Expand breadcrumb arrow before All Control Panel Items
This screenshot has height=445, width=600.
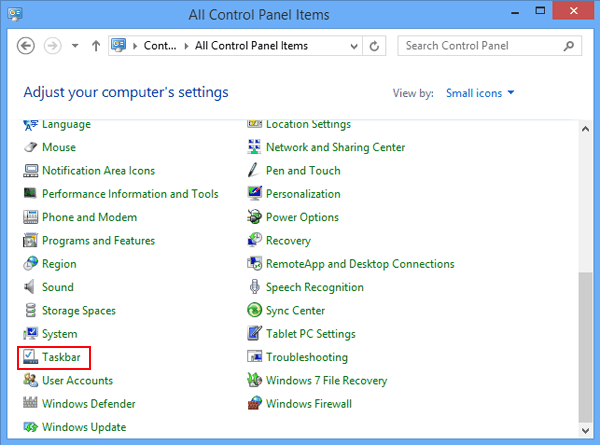point(186,46)
